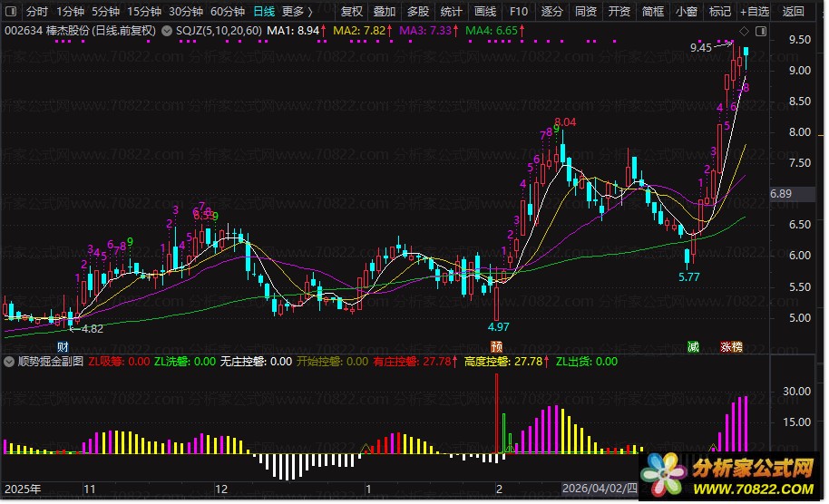
Task: Switch to 5分钟 period tab
Action: (x=105, y=11)
